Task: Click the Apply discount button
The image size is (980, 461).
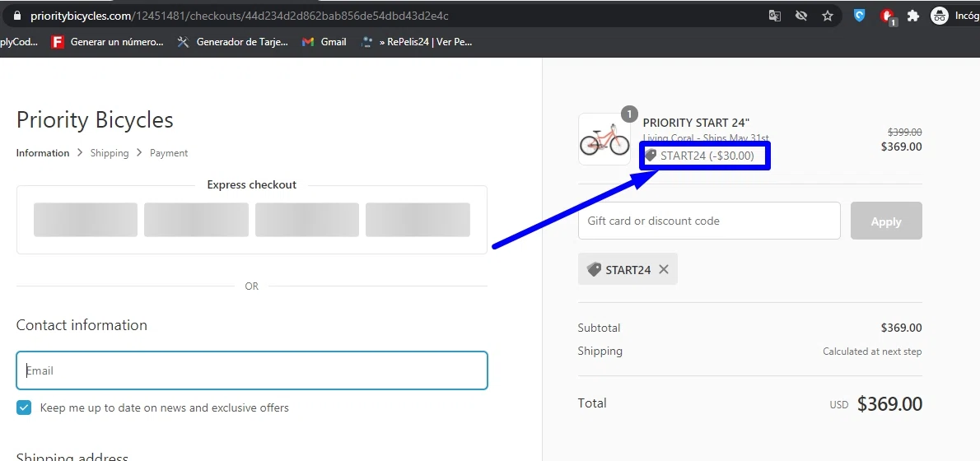Action: click(886, 221)
